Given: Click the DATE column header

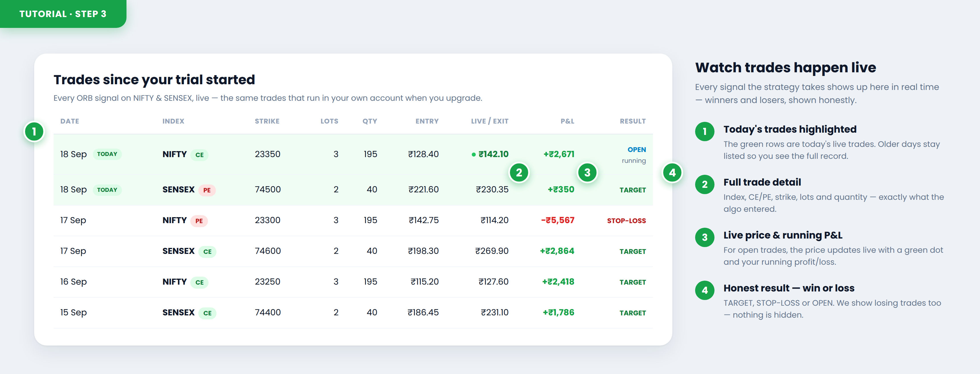Looking at the screenshot, I should tap(70, 121).
